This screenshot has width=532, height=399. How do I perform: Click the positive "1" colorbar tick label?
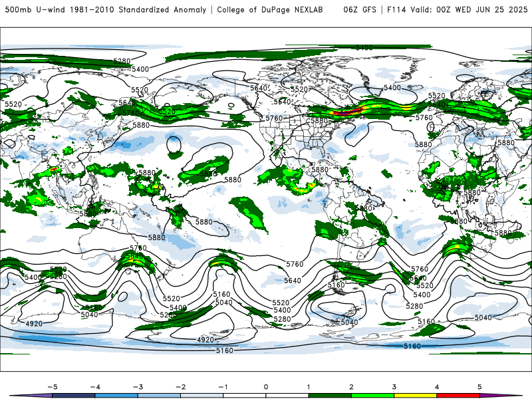(x=309, y=387)
